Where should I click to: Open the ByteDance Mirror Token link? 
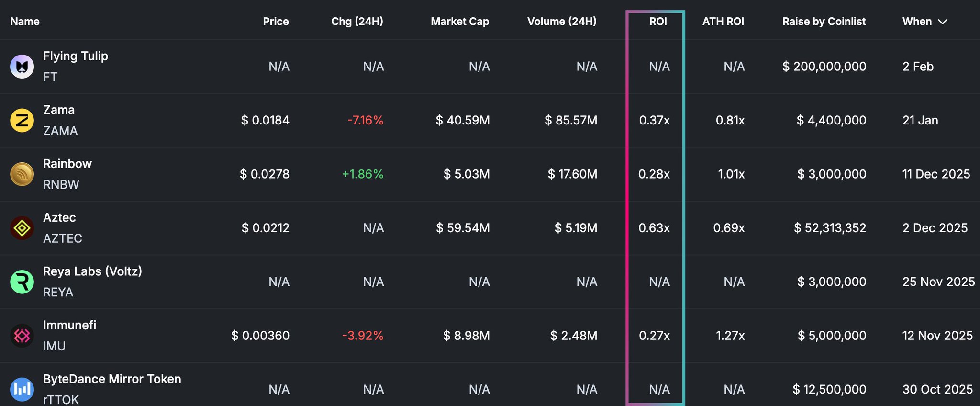112,379
